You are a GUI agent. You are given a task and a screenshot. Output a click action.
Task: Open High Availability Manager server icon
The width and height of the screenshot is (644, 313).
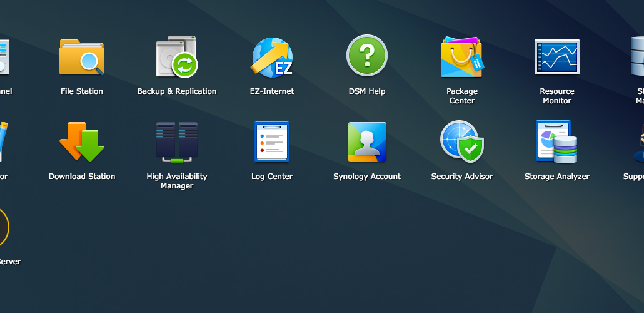click(x=176, y=142)
